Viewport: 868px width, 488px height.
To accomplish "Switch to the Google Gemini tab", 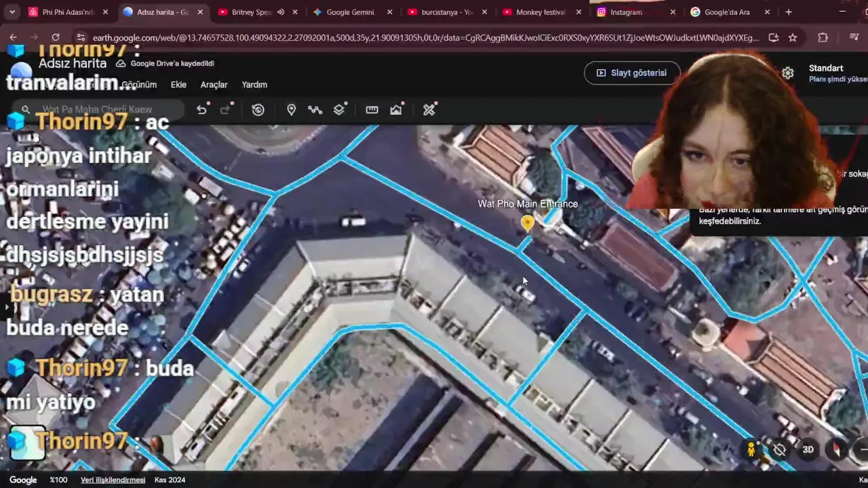I will 352,12.
